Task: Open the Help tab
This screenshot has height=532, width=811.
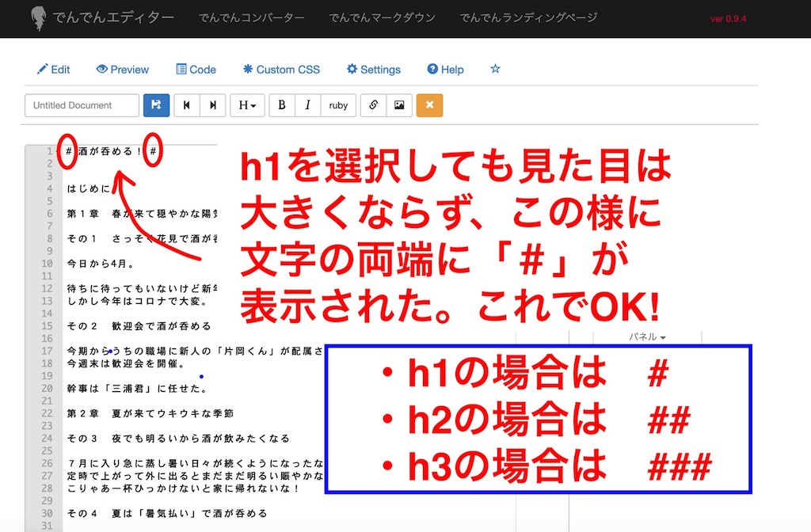Action: (445, 70)
